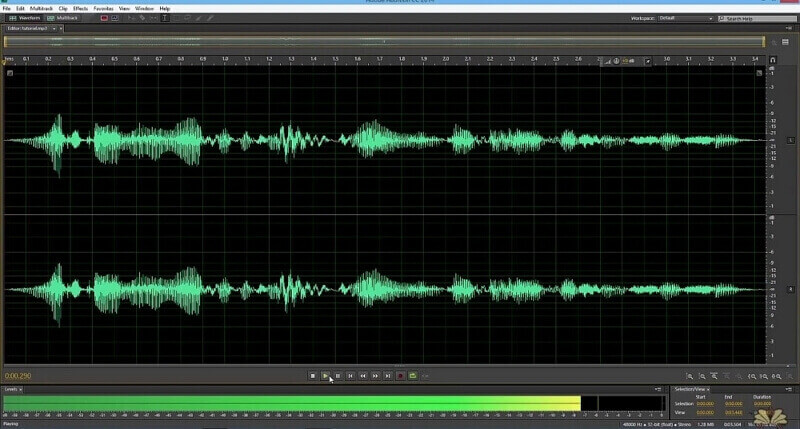Zoom in time
Viewport: 800px width, 429px height.
click(714, 376)
